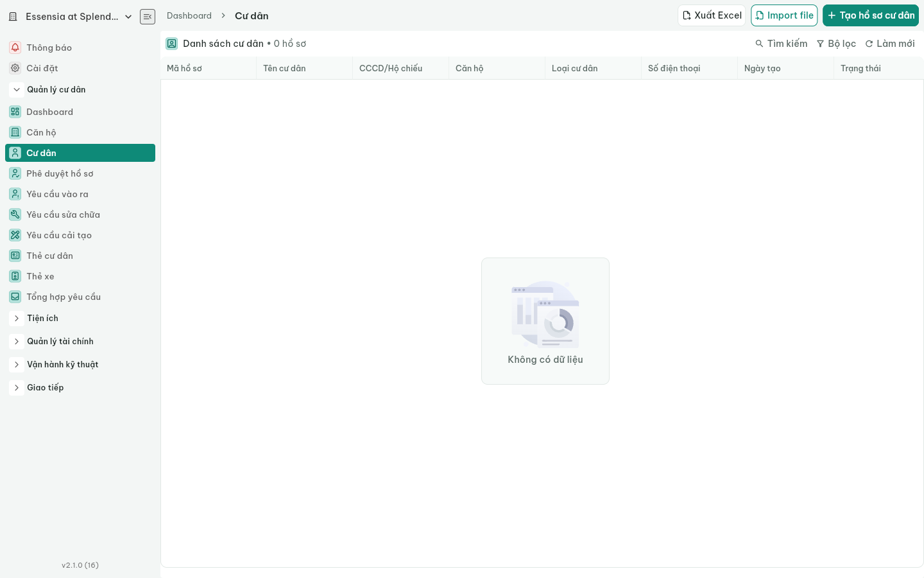Image resolution: width=924 pixels, height=578 pixels.
Task: Go to Tổng hợp yêu cầu page
Action: click(x=80, y=297)
